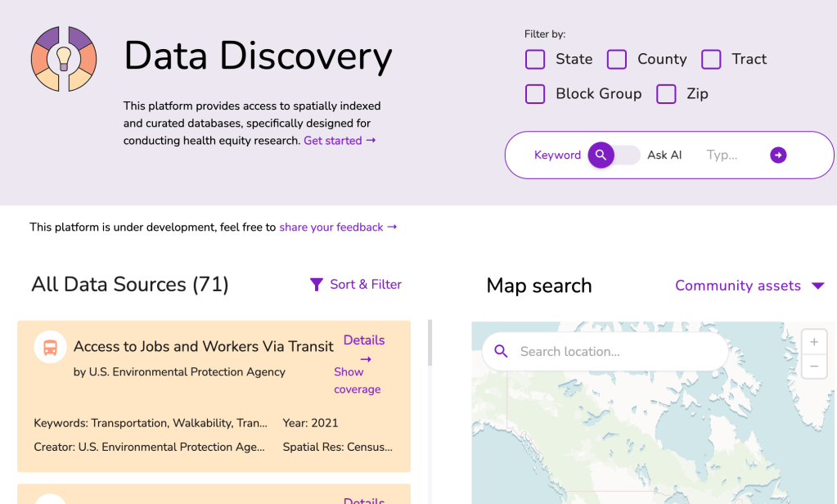Toggle the Zip filter checkbox
The image size is (837, 504).
click(x=666, y=94)
